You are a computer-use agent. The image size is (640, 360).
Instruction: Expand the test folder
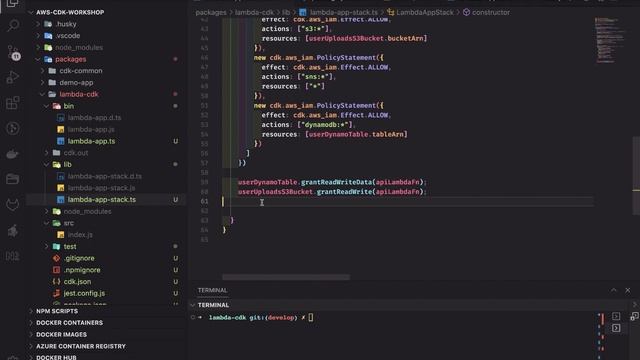point(47,247)
